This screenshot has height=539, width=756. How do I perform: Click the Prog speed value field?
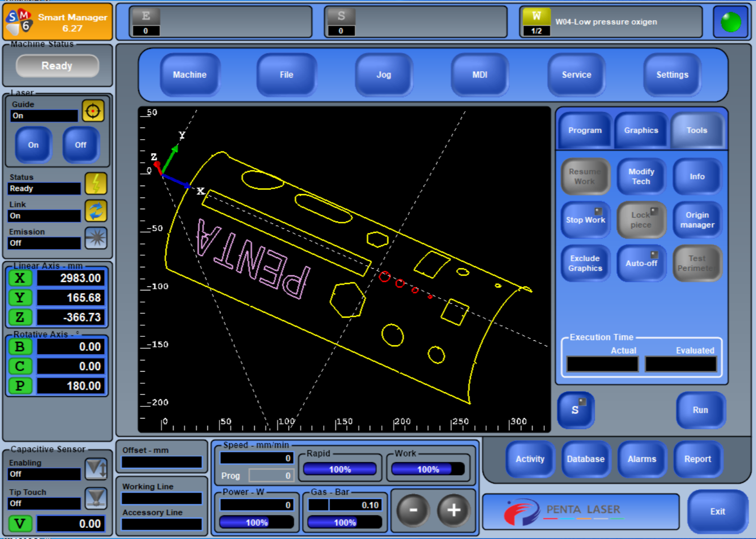coord(271,475)
